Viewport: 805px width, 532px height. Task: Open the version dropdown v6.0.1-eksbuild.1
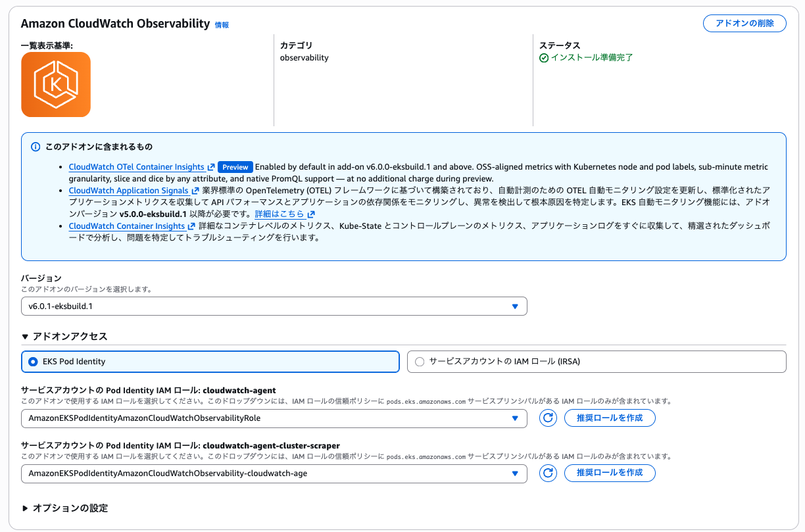[x=274, y=306]
